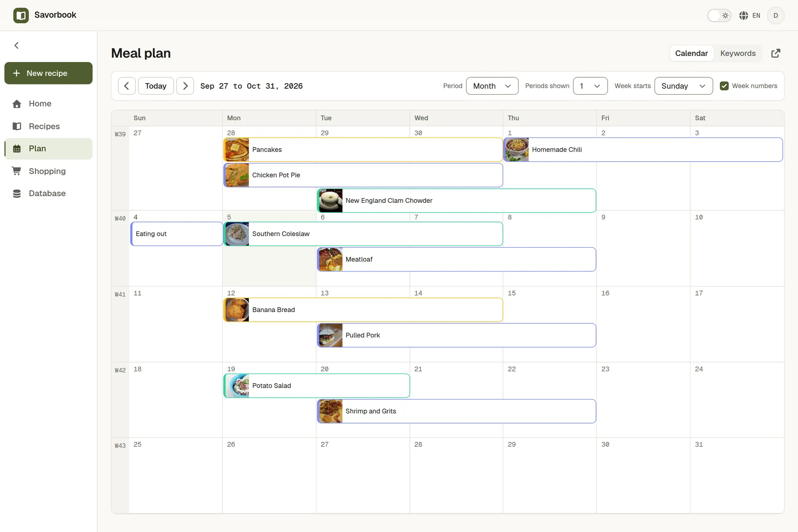Open Banana Bread meal entry
This screenshot has height=532, width=798.
363,310
